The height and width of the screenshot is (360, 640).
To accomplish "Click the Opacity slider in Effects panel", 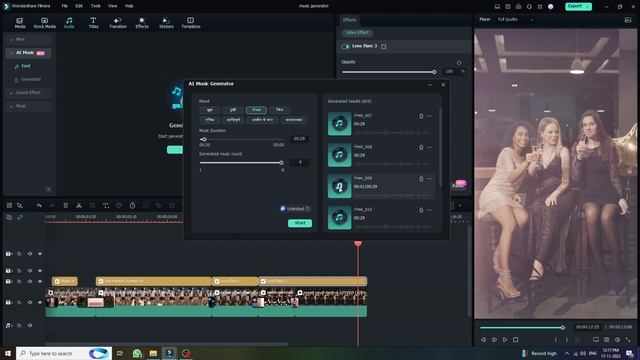I will point(388,72).
